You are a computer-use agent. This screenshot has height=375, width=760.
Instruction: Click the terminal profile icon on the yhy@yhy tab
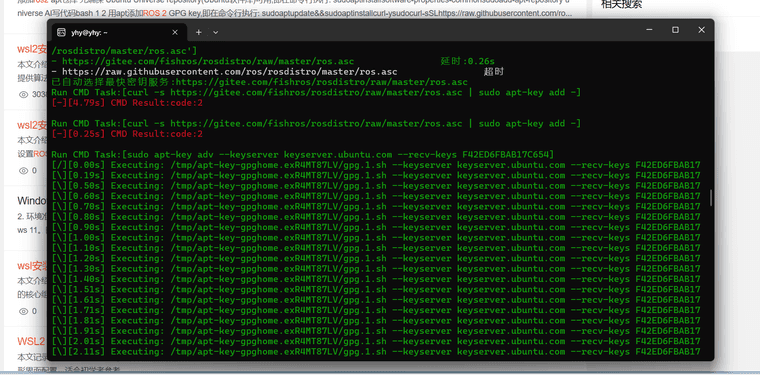61,32
